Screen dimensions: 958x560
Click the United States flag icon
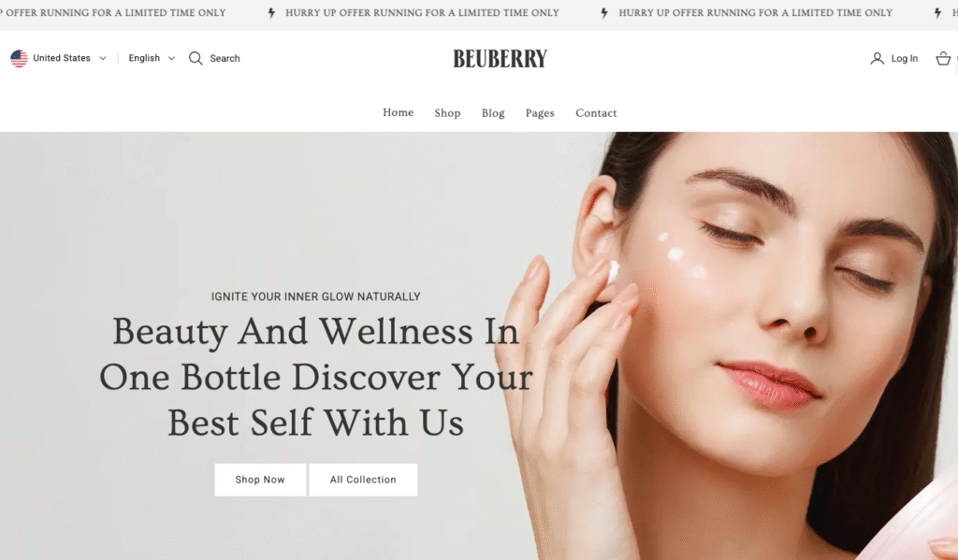tap(19, 58)
